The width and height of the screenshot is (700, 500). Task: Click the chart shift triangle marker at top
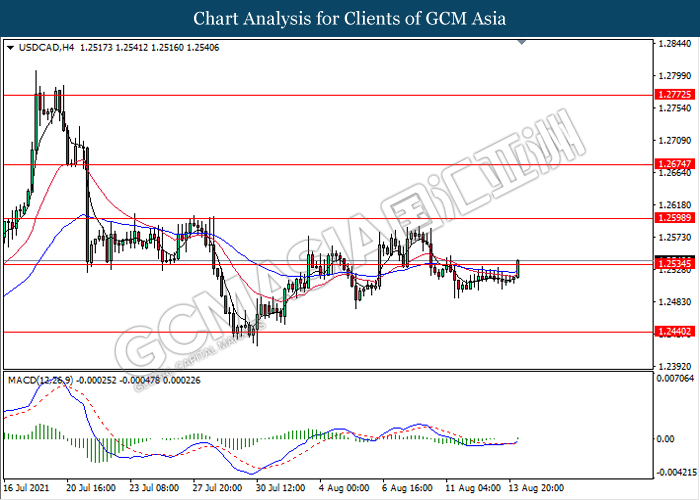[x=521, y=42]
